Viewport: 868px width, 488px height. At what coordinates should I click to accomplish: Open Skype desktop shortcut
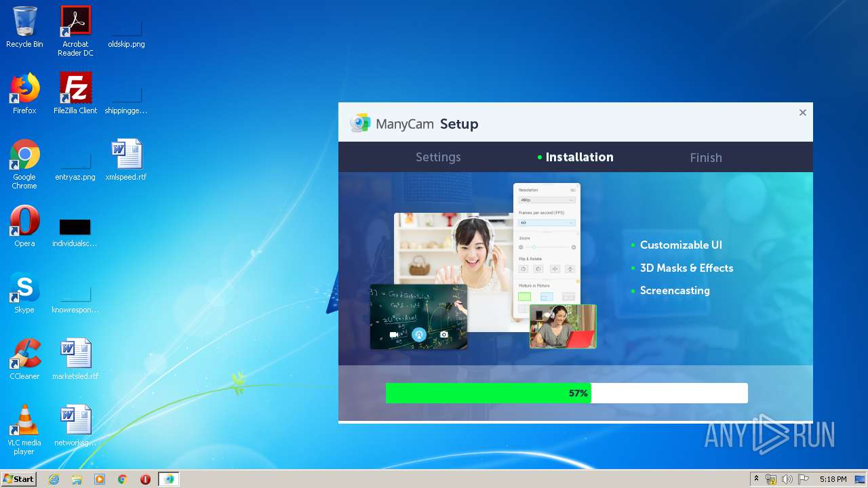point(24,293)
